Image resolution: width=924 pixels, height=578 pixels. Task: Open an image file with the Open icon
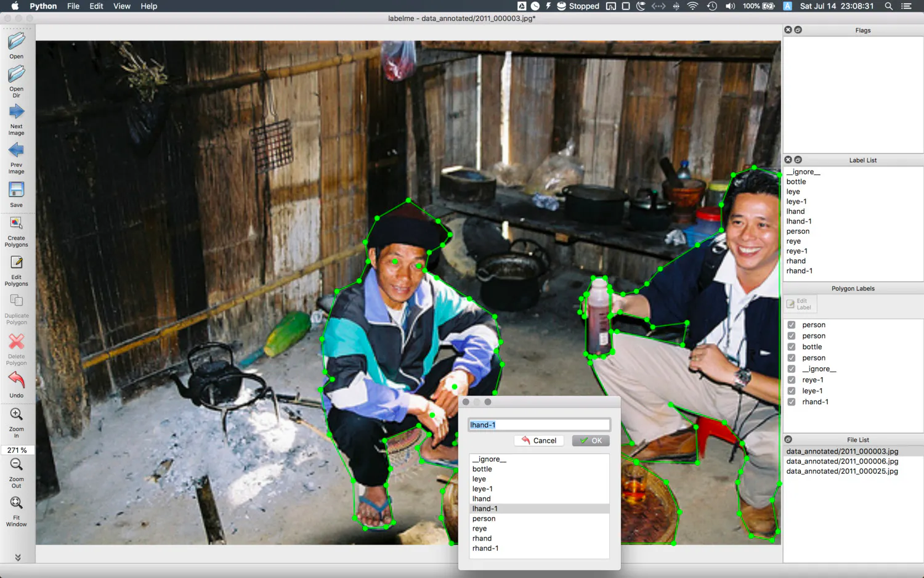[x=17, y=45]
